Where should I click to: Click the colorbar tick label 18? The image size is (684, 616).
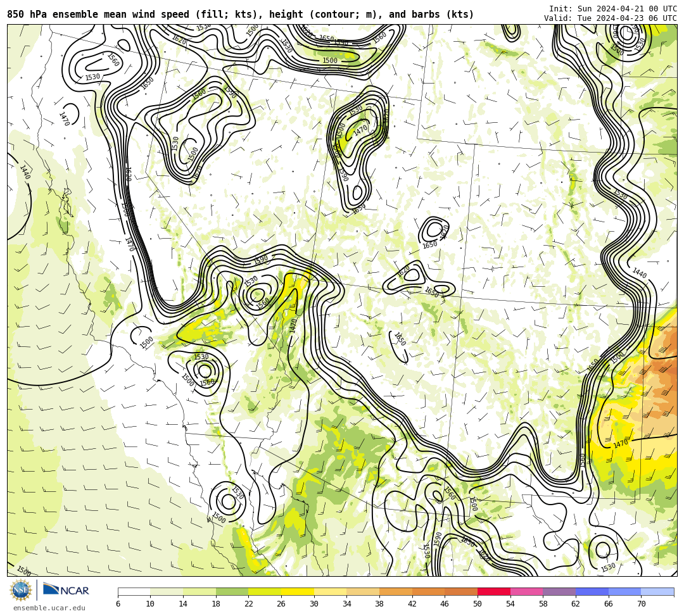215,604
